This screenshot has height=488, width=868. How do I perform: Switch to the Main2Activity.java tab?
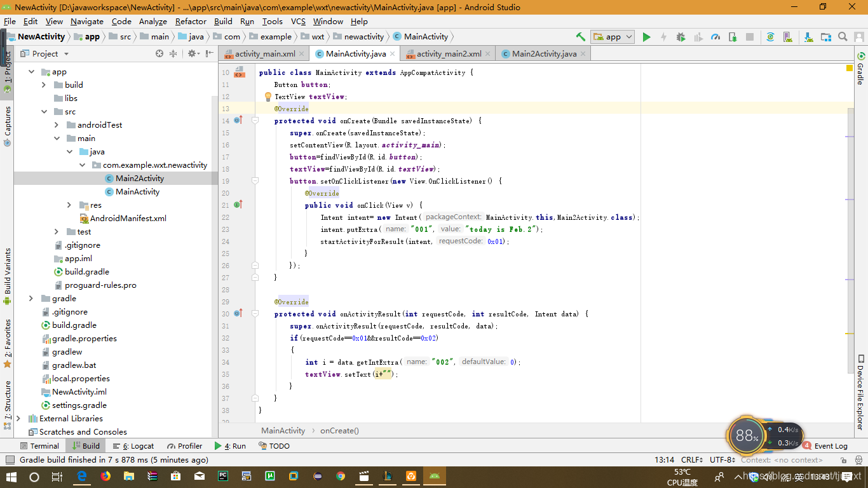click(544, 54)
